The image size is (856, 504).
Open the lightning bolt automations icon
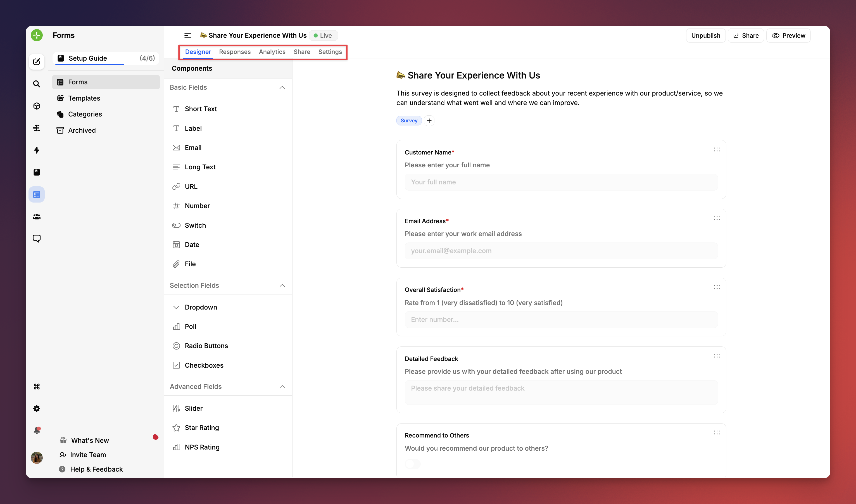(36, 150)
